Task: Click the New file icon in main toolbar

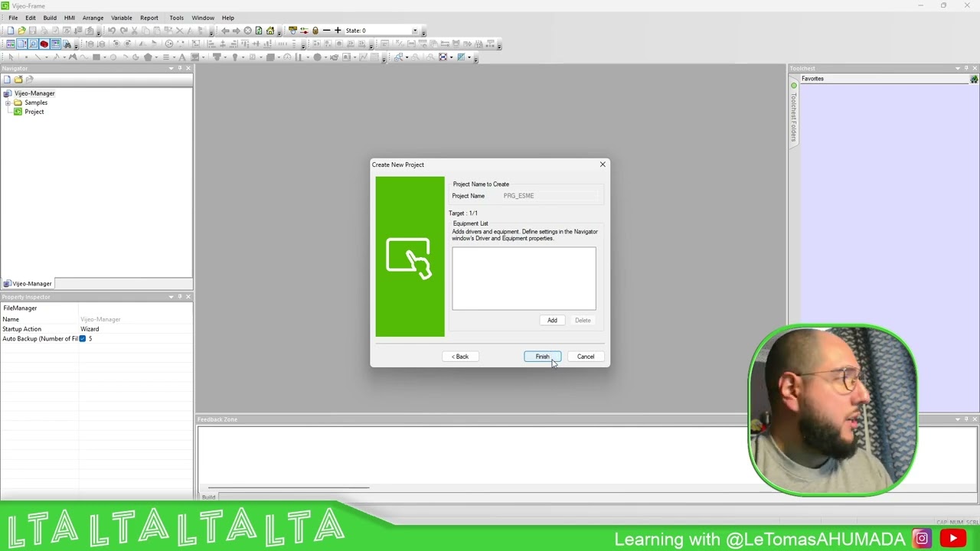Action: coord(11,31)
